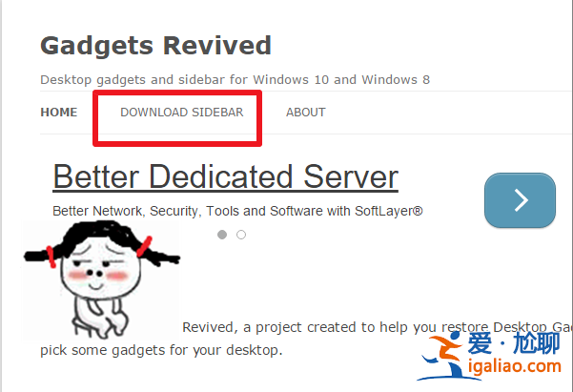Image resolution: width=573 pixels, height=392 pixels.
Task: Select the second empty carousel dot
Action: [x=241, y=235]
